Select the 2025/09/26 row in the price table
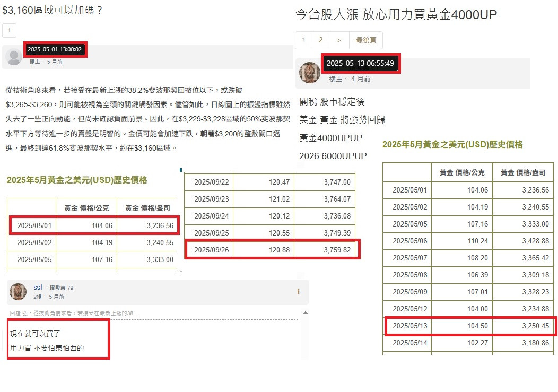 (x=272, y=249)
